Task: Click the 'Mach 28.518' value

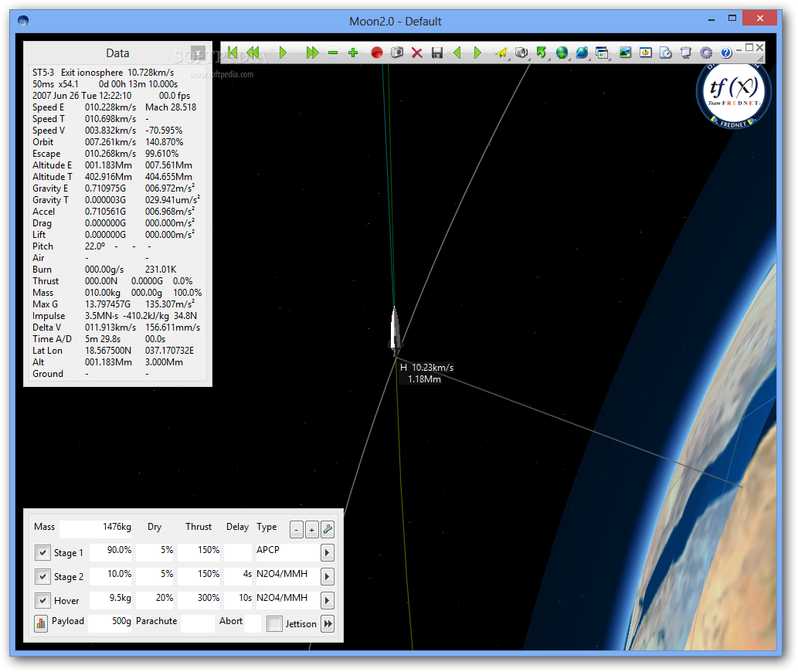Action: point(171,107)
